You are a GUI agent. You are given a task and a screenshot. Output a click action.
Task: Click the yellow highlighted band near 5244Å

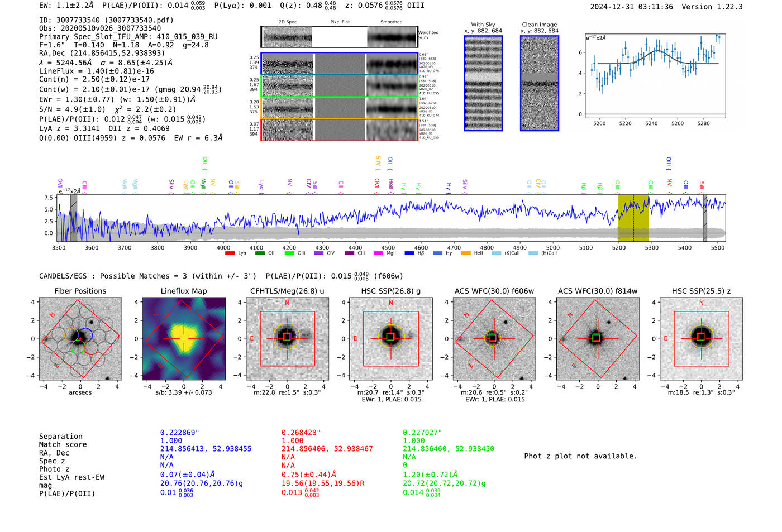pyautogui.click(x=633, y=218)
